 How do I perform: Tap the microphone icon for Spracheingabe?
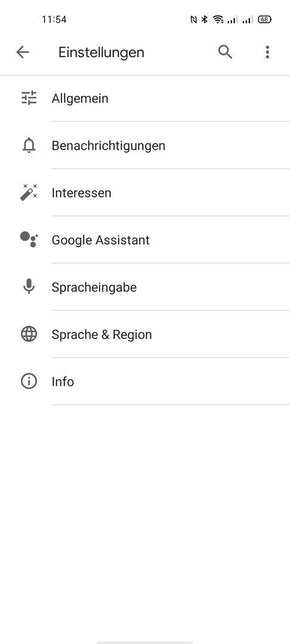point(29,287)
